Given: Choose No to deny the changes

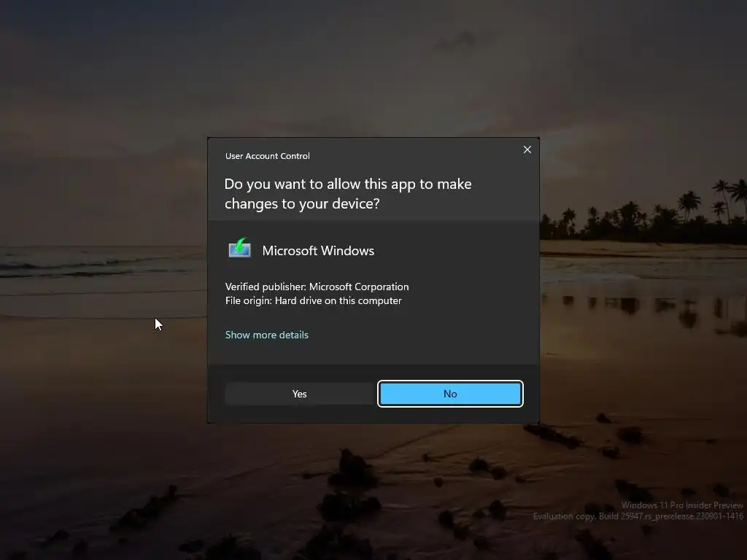Looking at the screenshot, I should 450,394.
